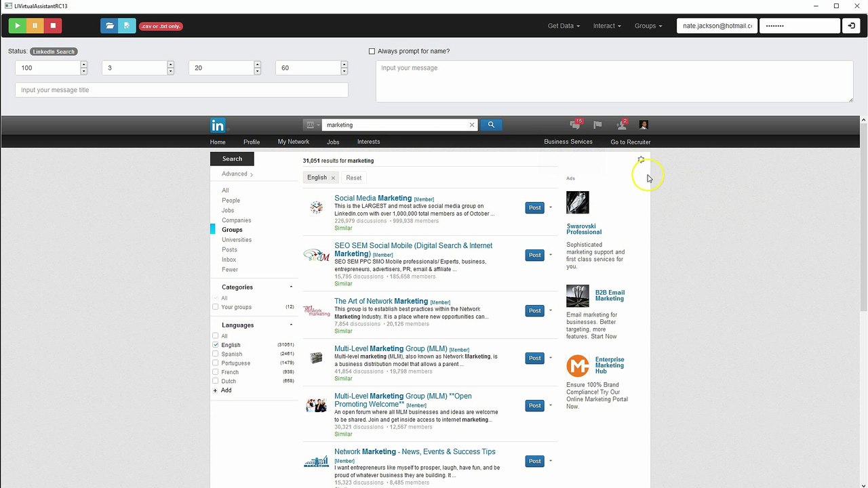The height and width of the screenshot is (488, 868).
Task: Check the Dutch language filter
Action: point(216,381)
